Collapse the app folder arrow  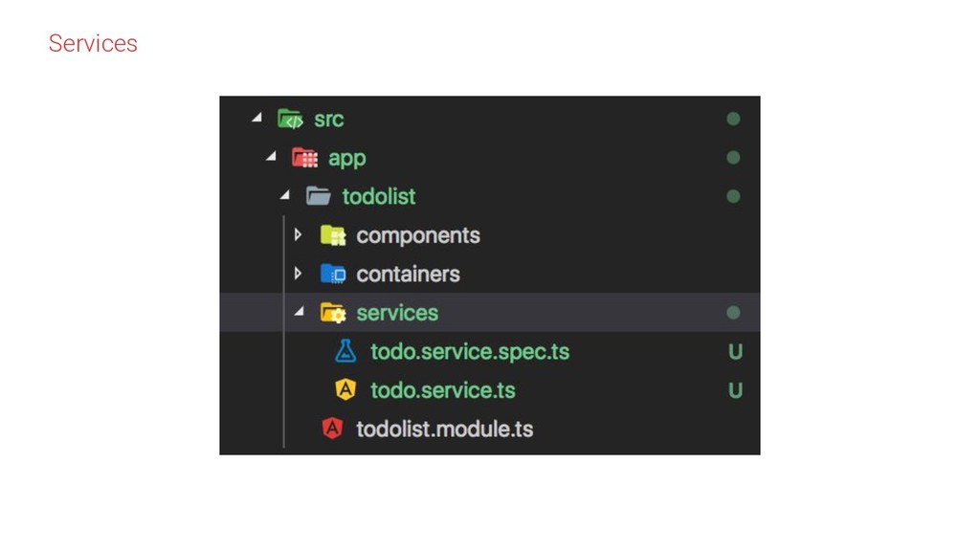[x=271, y=158]
